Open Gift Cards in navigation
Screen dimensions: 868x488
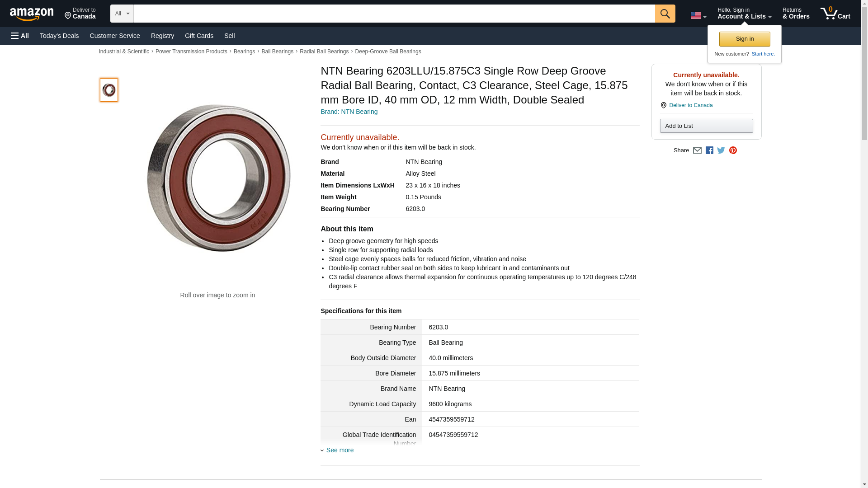(x=199, y=36)
